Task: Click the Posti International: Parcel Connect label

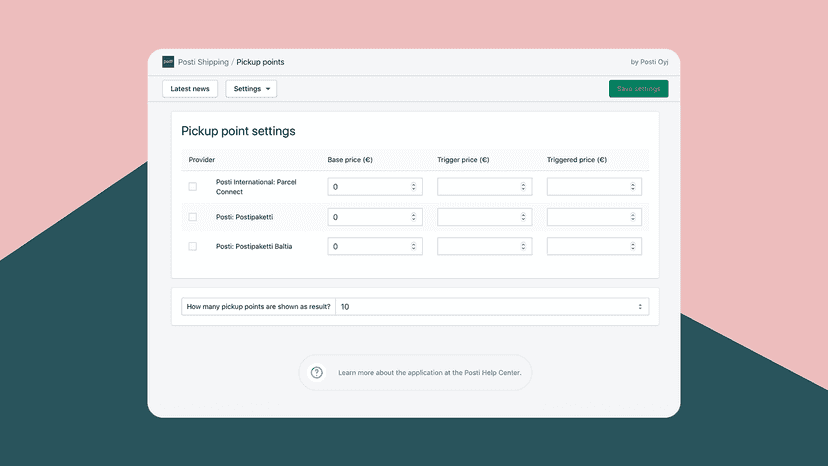Action: (x=256, y=187)
